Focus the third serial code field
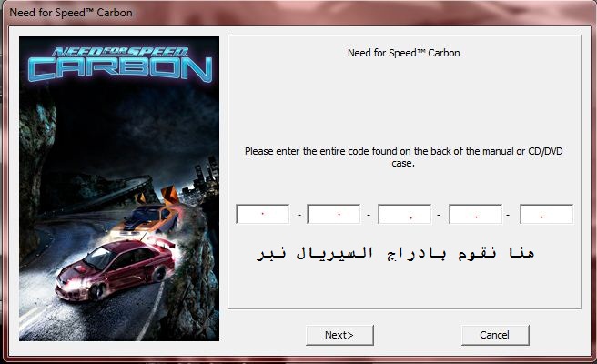 click(405, 214)
